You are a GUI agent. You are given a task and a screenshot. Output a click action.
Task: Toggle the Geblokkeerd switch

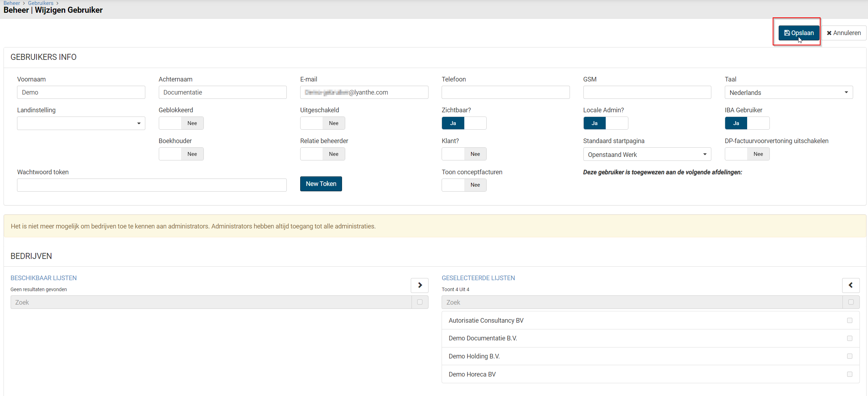click(x=181, y=123)
